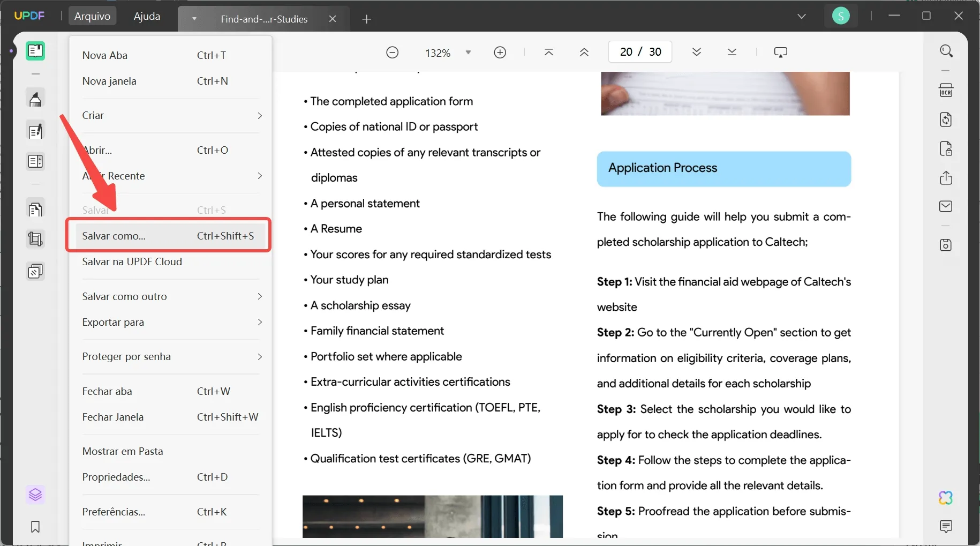The width and height of the screenshot is (980, 546).
Task: Select the Edit PDF tool
Action: [x=35, y=130]
